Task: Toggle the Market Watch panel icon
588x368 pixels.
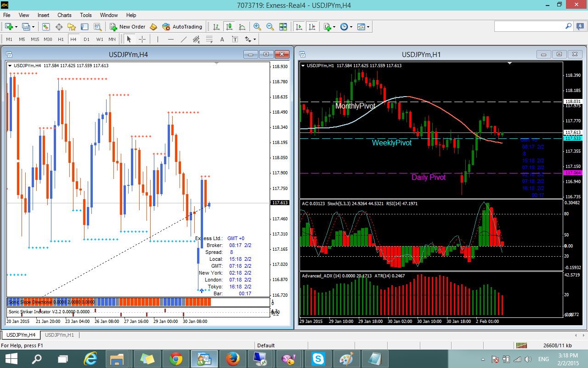Action: [x=46, y=27]
